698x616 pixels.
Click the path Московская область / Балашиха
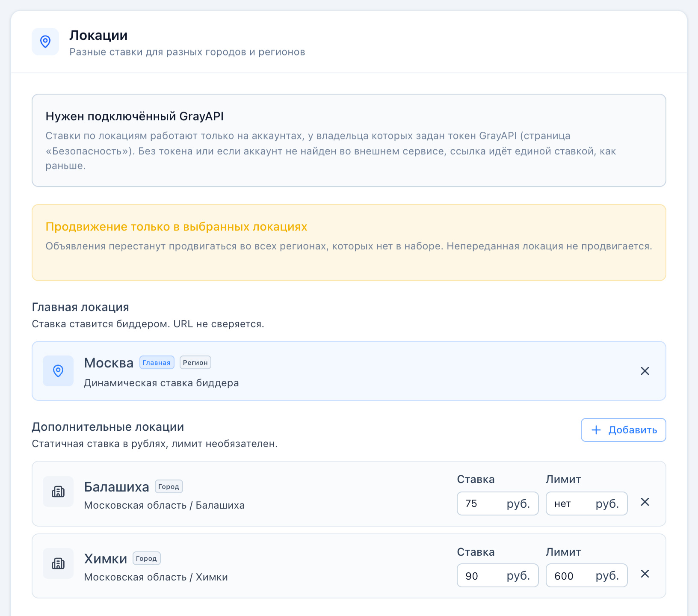[164, 505]
